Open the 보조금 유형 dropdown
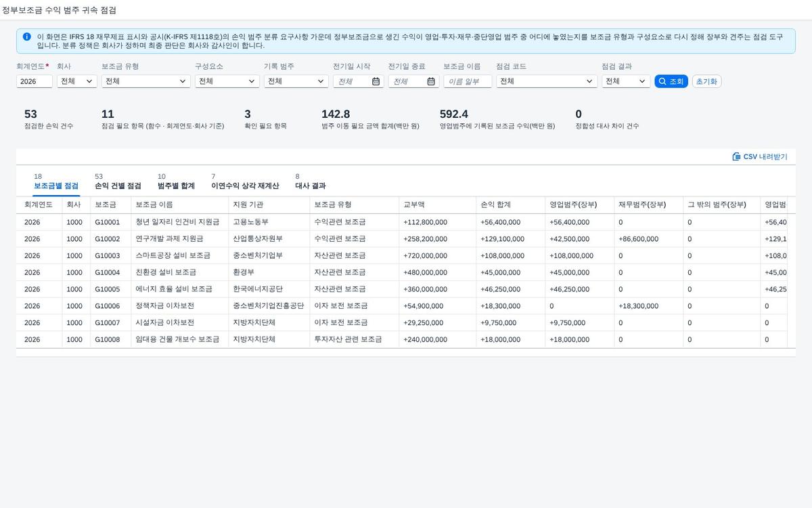 click(146, 81)
